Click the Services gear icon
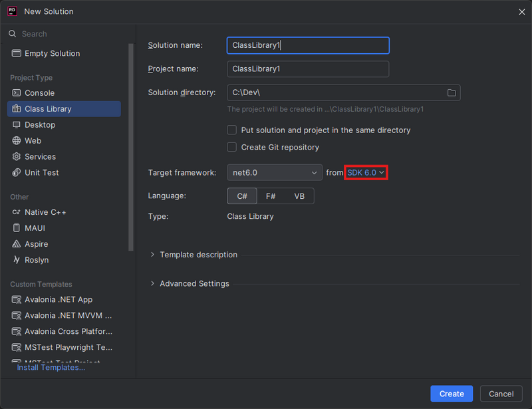This screenshot has width=532, height=409. click(16, 156)
